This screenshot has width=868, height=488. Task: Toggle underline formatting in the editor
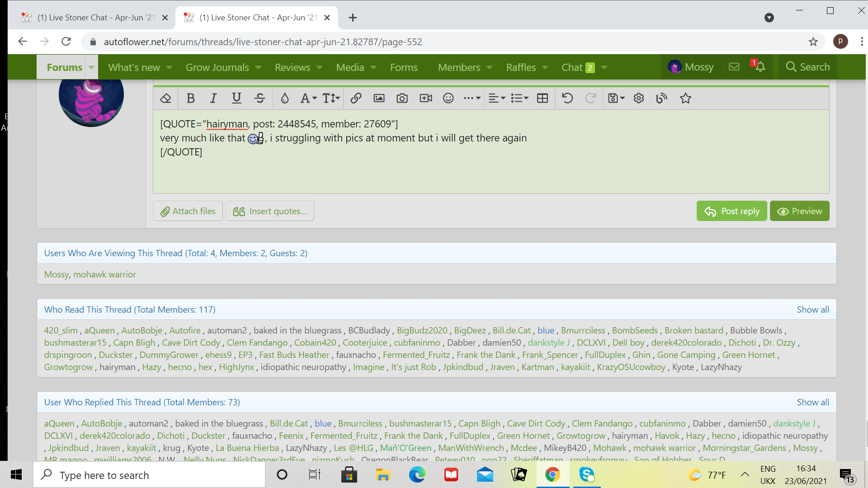[236, 98]
